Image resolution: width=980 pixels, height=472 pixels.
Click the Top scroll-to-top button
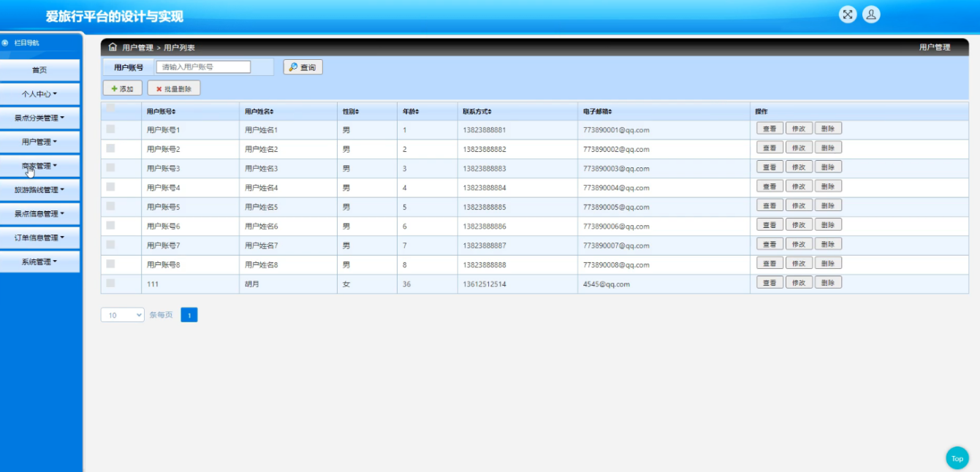[x=957, y=458]
